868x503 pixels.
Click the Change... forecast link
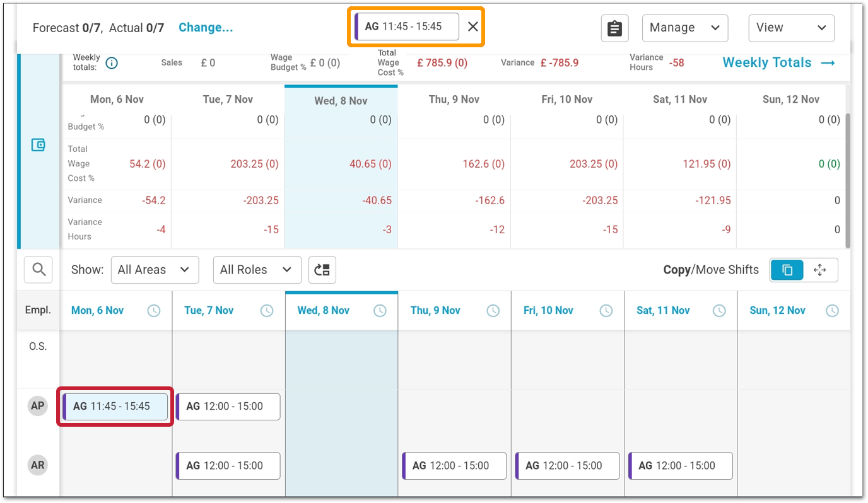(206, 28)
